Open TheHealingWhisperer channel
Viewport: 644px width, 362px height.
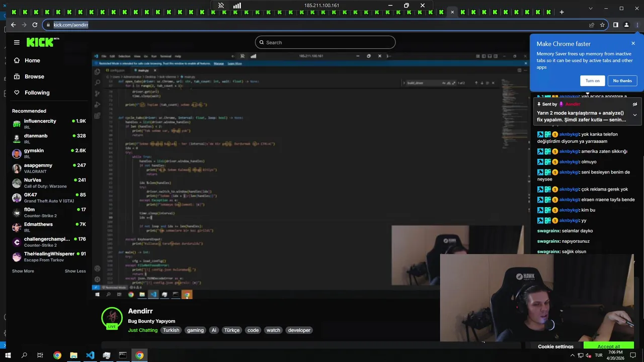49,256
